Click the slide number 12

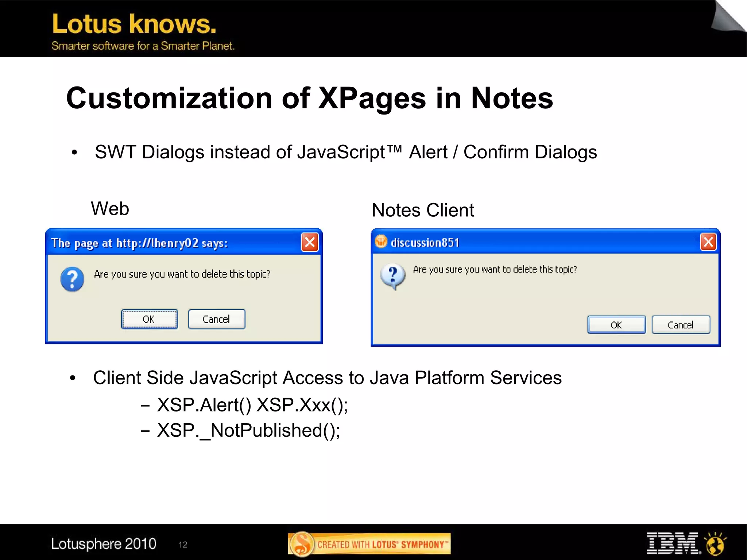click(x=183, y=545)
